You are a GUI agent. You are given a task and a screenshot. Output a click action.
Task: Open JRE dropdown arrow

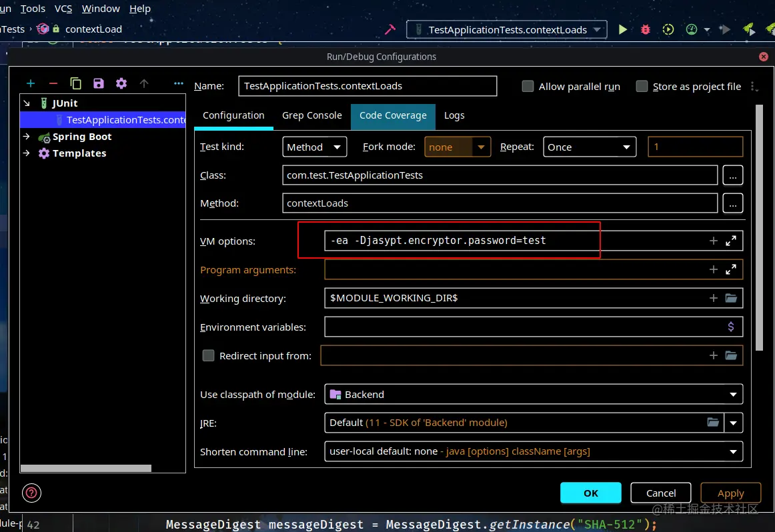734,423
